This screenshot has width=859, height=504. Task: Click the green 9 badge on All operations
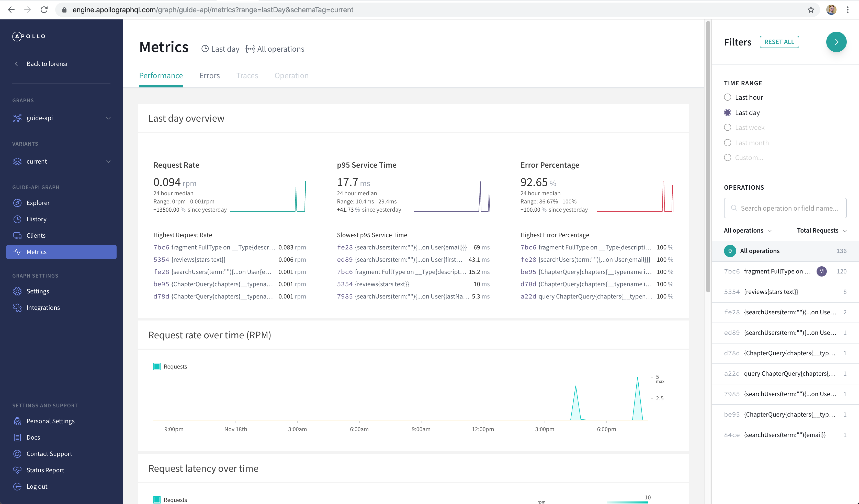click(x=730, y=251)
